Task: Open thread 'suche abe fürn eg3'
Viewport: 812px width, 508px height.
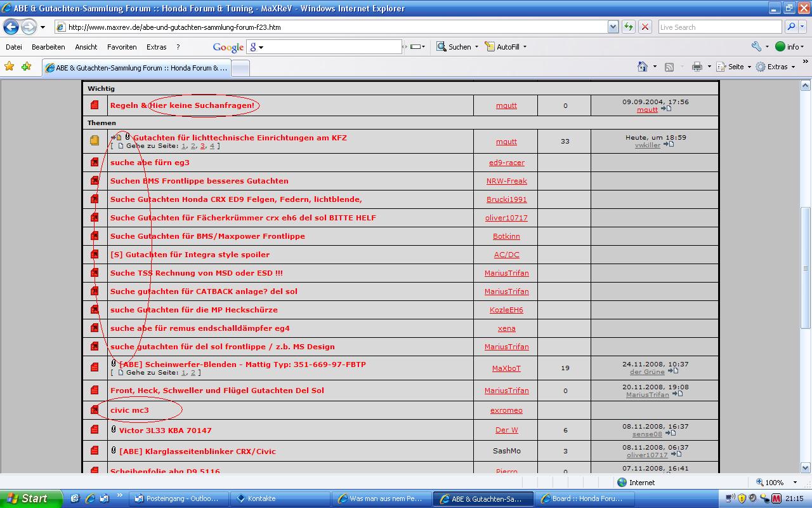Action: pos(150,163)
